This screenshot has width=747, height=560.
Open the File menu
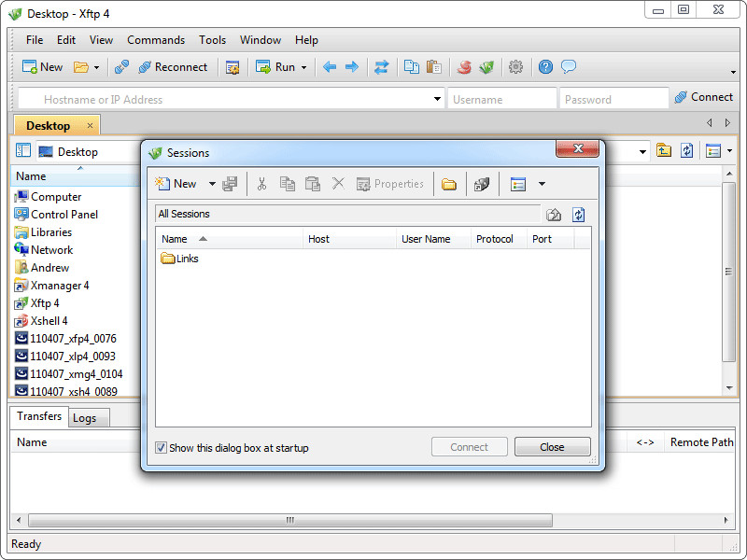pyautogui.click(x=35, y=40)
